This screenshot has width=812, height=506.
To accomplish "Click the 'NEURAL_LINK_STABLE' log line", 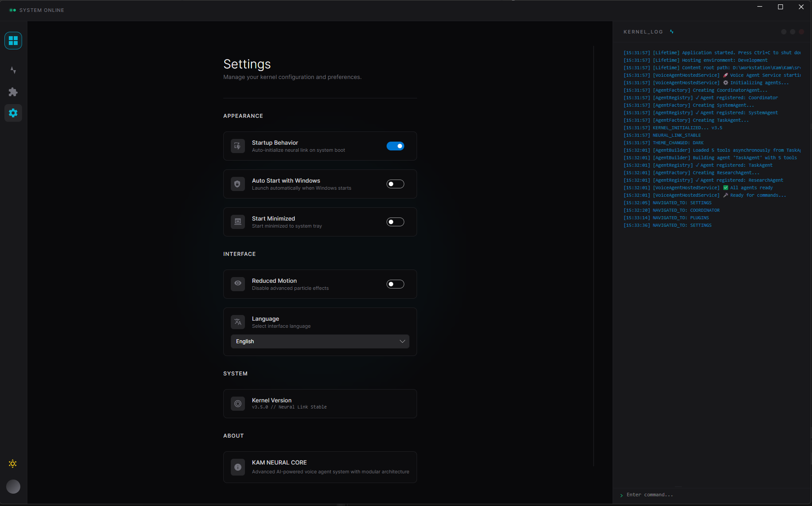I will [662, 135].
